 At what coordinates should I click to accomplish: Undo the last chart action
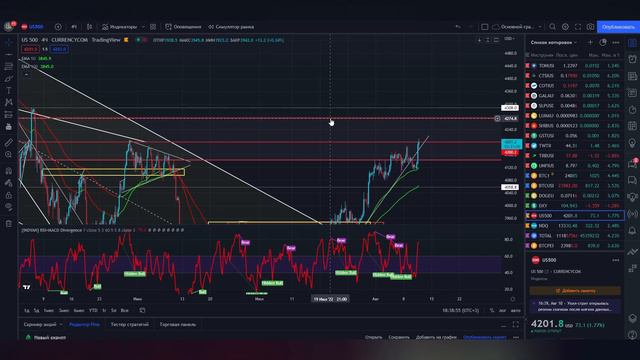tap(458, 27)
